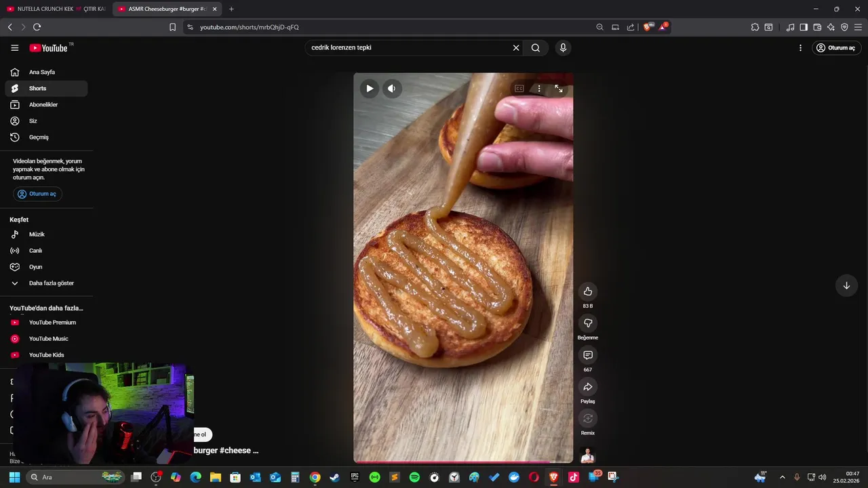Dislike the Short (Beğenme)

[x=588, y=323]
